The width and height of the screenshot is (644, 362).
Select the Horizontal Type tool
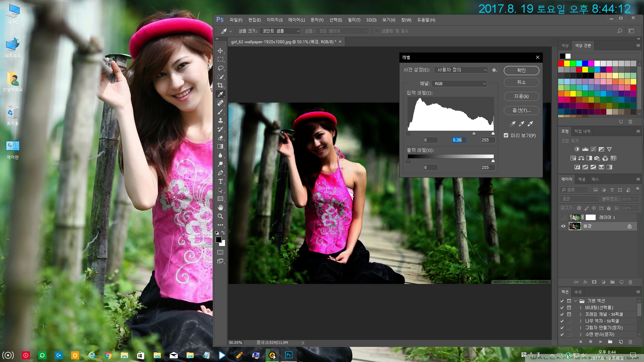click(x=220, y=182)
